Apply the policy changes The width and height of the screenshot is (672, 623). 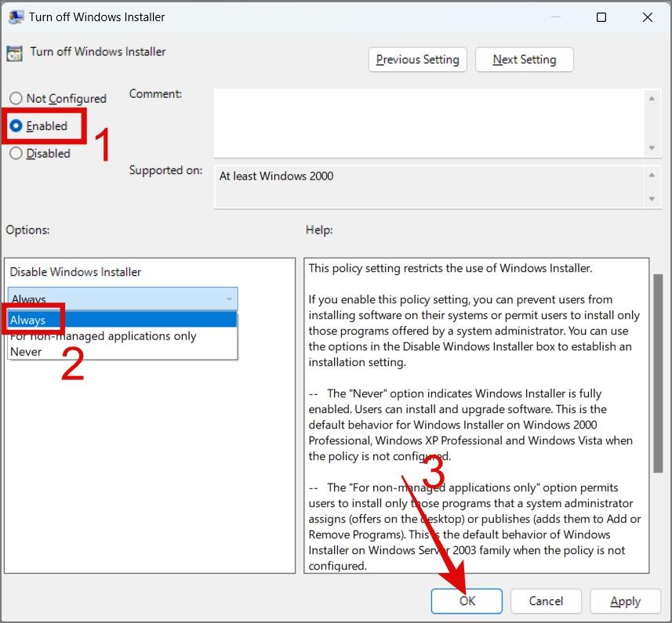click(x=625, y=601)
